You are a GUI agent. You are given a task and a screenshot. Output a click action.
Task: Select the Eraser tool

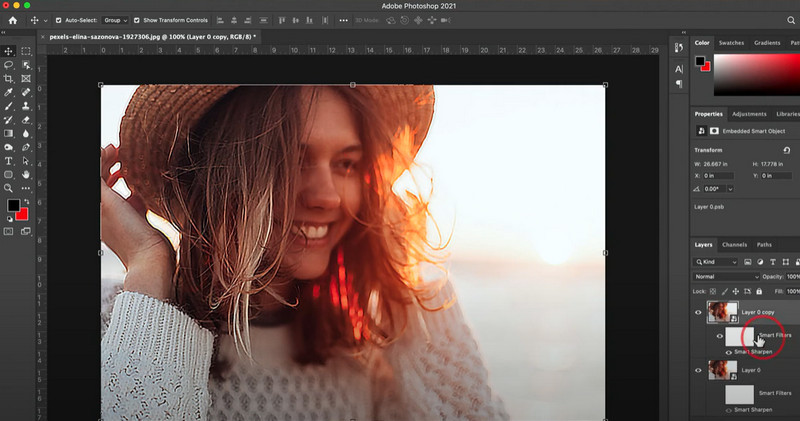click(26, 120)
